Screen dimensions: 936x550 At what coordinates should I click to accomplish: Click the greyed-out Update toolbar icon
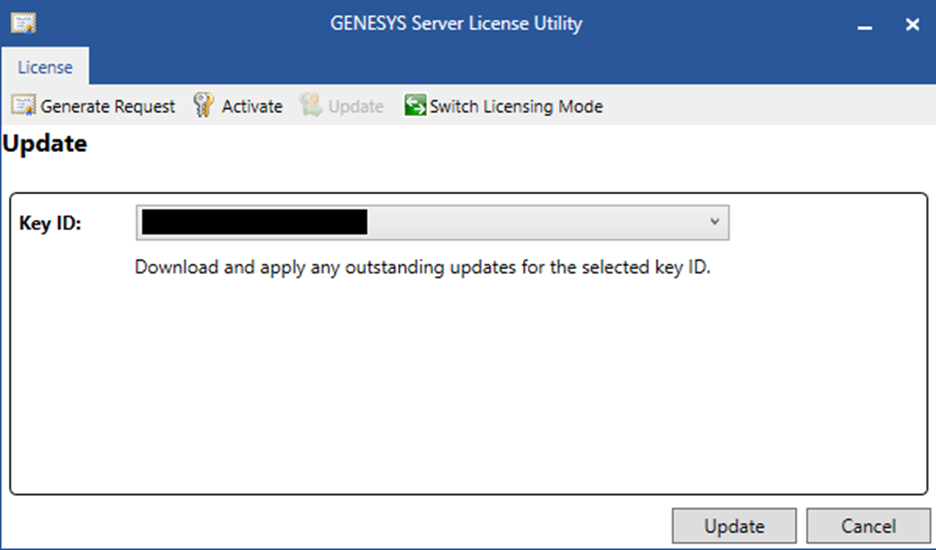pos(311,106)
